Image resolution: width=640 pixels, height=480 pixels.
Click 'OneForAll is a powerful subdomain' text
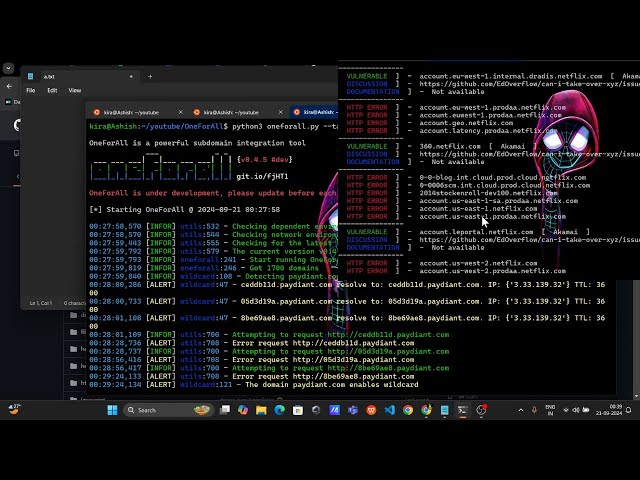pyautogui.click(x=197, y=143)
